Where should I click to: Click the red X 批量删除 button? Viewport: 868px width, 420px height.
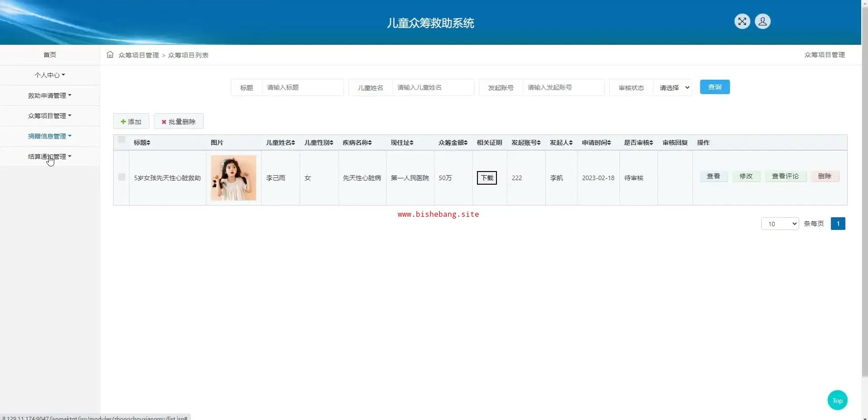[x=178, y=121]
